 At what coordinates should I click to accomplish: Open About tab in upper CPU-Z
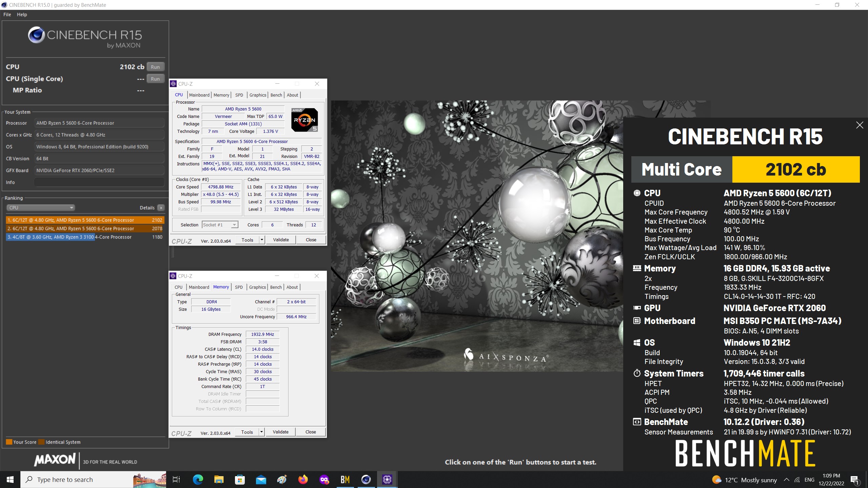point(292,95)
